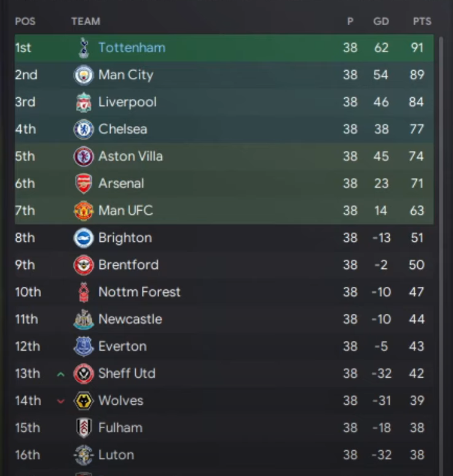
Task: Open the Tottenham team name link
Action: [132, 48]
